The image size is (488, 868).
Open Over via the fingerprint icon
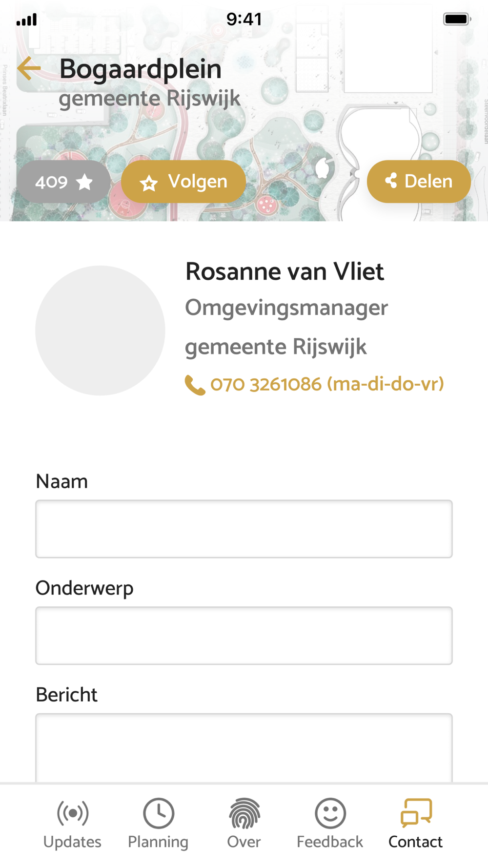coord(244,813)
